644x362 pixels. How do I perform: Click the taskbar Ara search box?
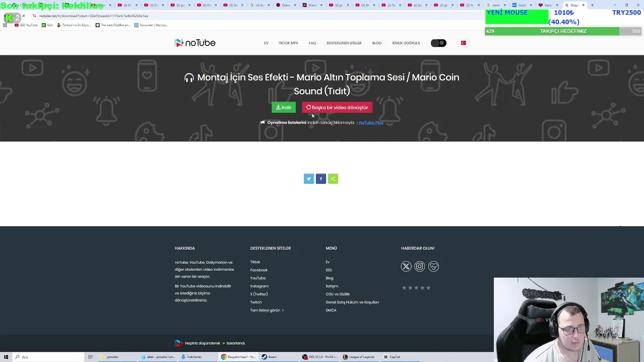pyautogui.click(x=48, y=357)
